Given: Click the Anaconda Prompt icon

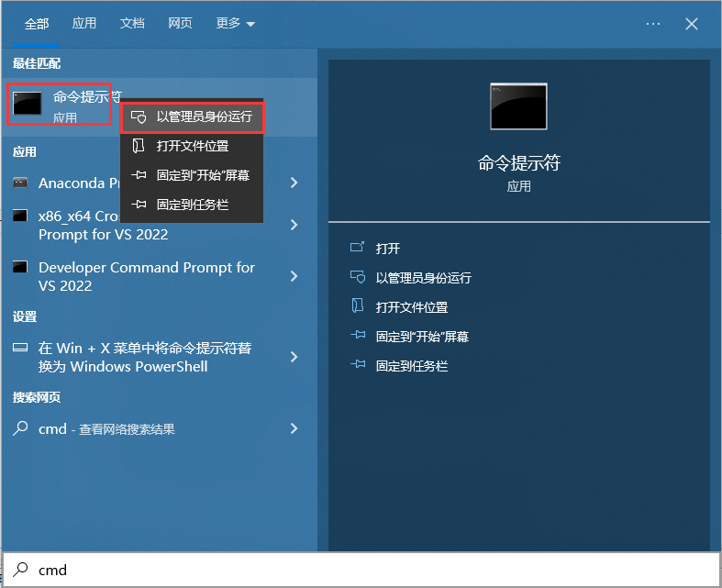Looking at the screenshot, I should coord(20,183).
